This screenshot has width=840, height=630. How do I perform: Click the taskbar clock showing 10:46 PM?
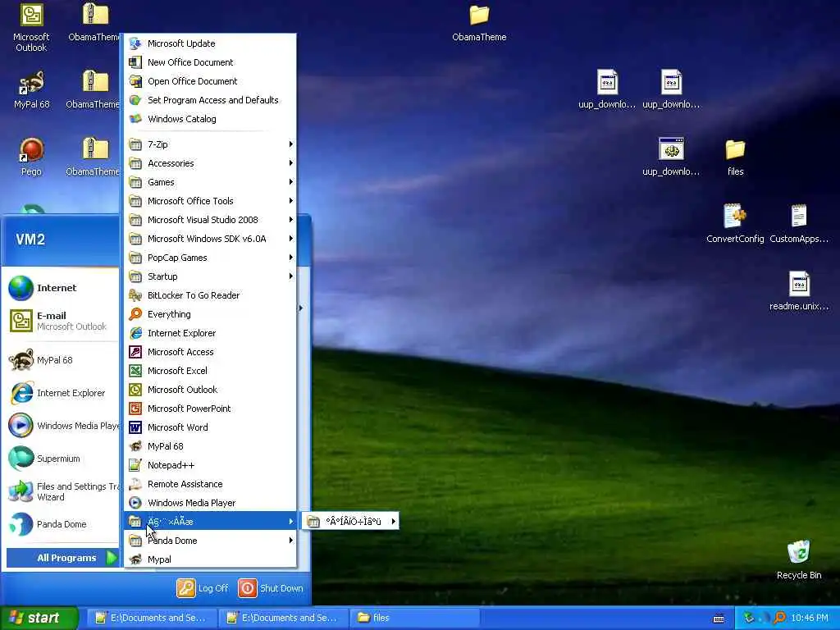tap(810, 618)
